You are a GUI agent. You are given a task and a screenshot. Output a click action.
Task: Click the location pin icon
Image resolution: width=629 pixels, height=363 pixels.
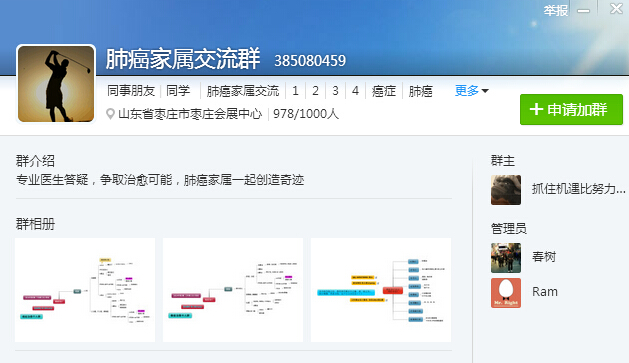[110, 114]
